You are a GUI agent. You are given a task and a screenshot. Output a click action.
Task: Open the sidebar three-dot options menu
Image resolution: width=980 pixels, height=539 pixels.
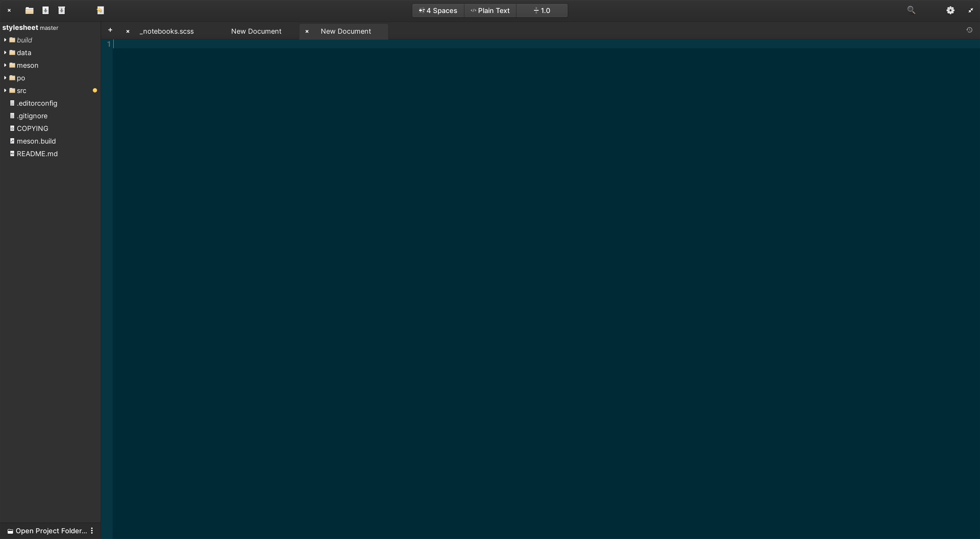(92, 531)
